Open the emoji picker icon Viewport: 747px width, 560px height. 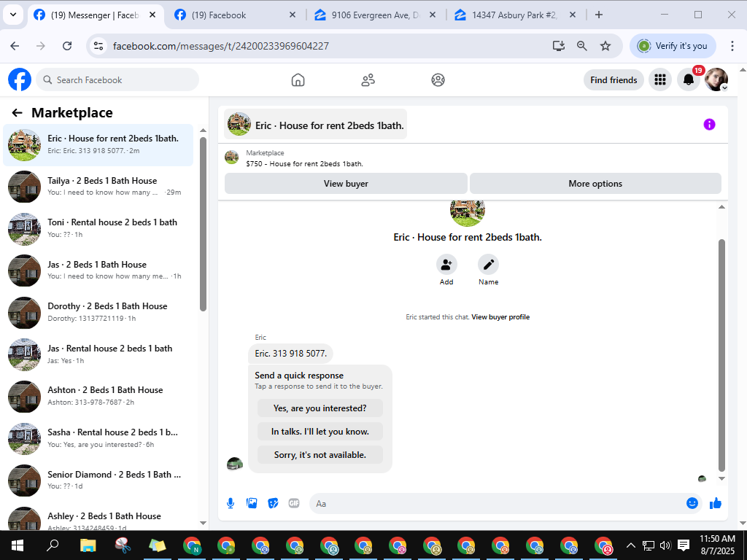point(692,503)
